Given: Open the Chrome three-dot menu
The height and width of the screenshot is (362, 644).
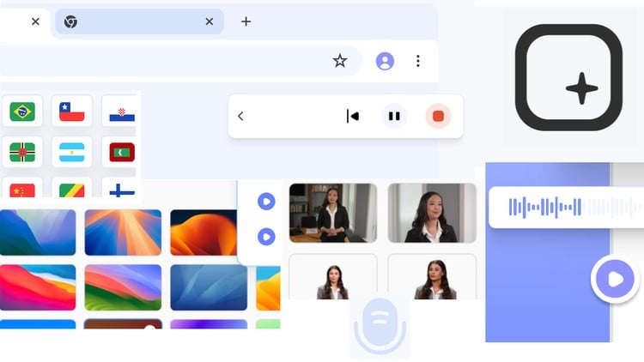Looking at the screenshot, I should click(418, 61).
